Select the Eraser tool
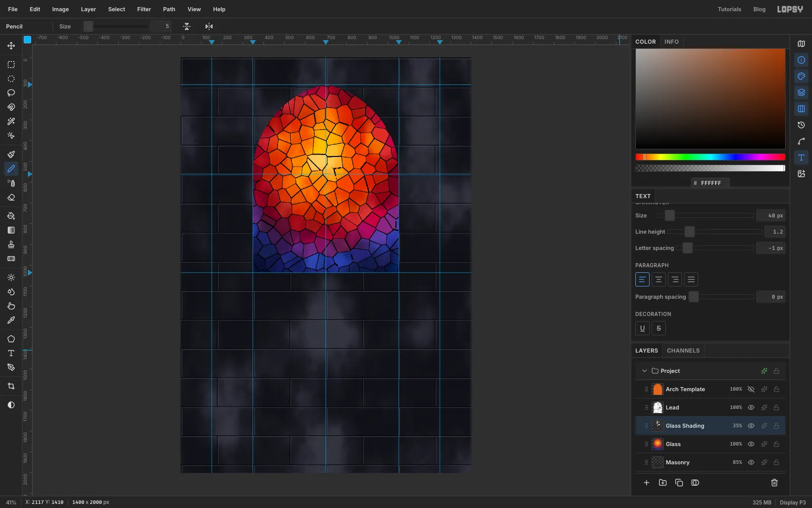 click(x=11, y=197)
